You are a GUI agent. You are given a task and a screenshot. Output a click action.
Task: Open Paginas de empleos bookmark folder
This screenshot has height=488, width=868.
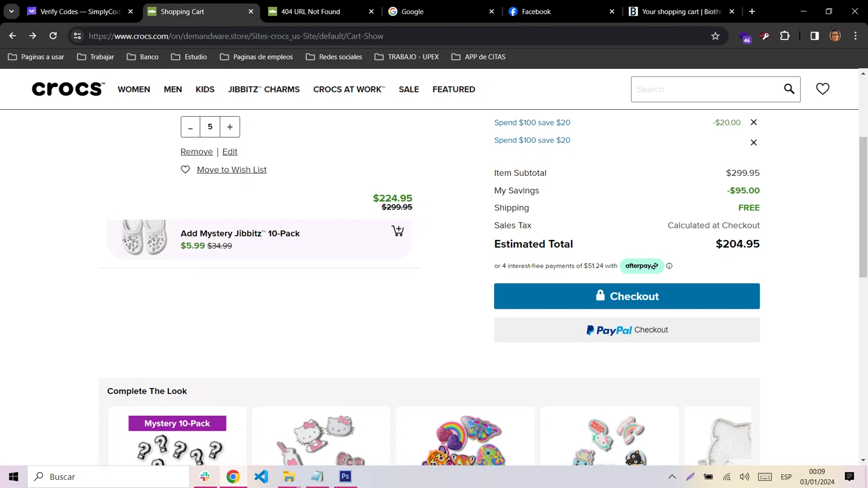click(256, 57)
